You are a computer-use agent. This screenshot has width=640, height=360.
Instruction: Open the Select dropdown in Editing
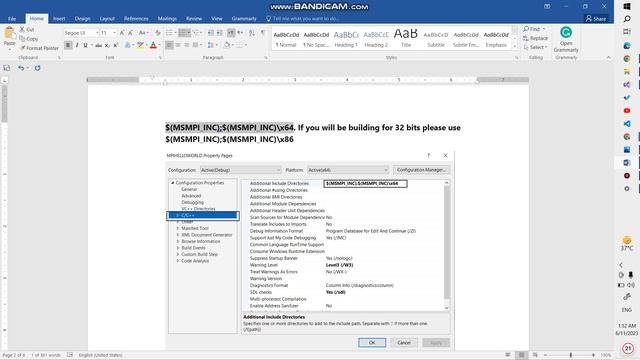click(x=535, y=47)
